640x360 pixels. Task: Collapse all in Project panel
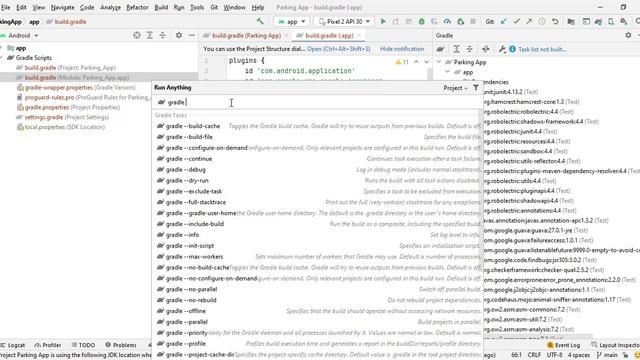coord(162,36)
